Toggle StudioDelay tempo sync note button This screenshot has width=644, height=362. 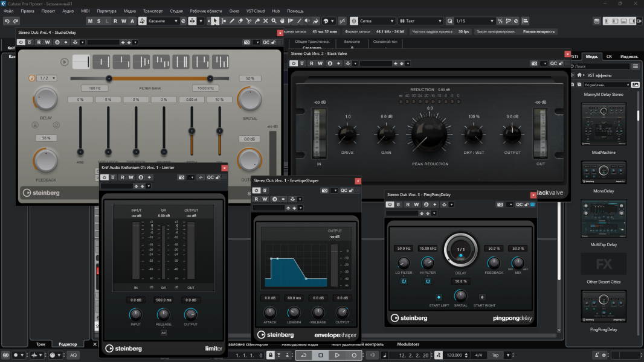click(31, 78)
